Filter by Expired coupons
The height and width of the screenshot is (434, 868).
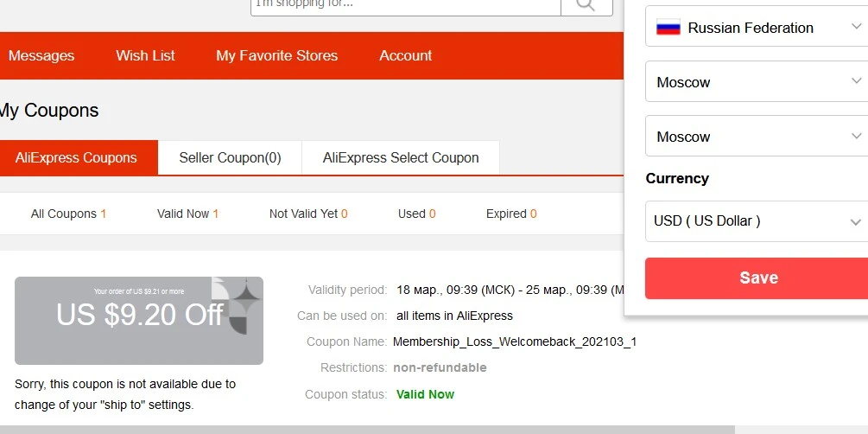511,214
